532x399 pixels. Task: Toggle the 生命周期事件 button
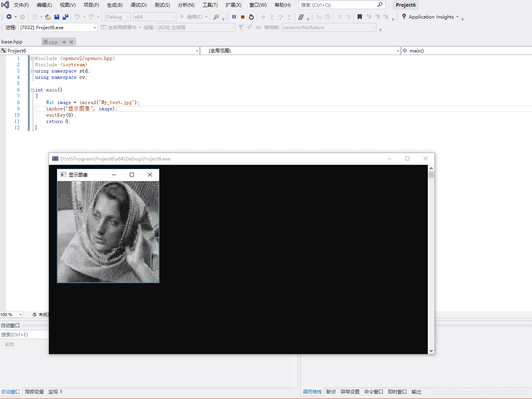click(120, 27)
